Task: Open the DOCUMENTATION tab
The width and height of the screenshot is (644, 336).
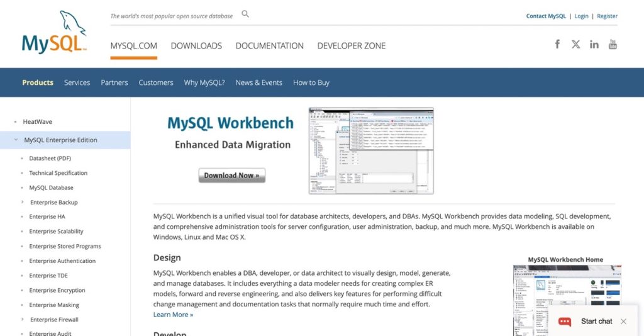Action: [x=269, y=45]
